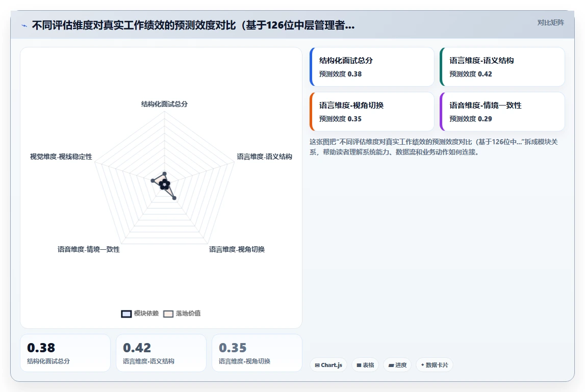Image resolution: width=585 pixels, height=392 pixels.
Task: Click the radar data point toward 结构化面试总分
Action: (165, 173)
